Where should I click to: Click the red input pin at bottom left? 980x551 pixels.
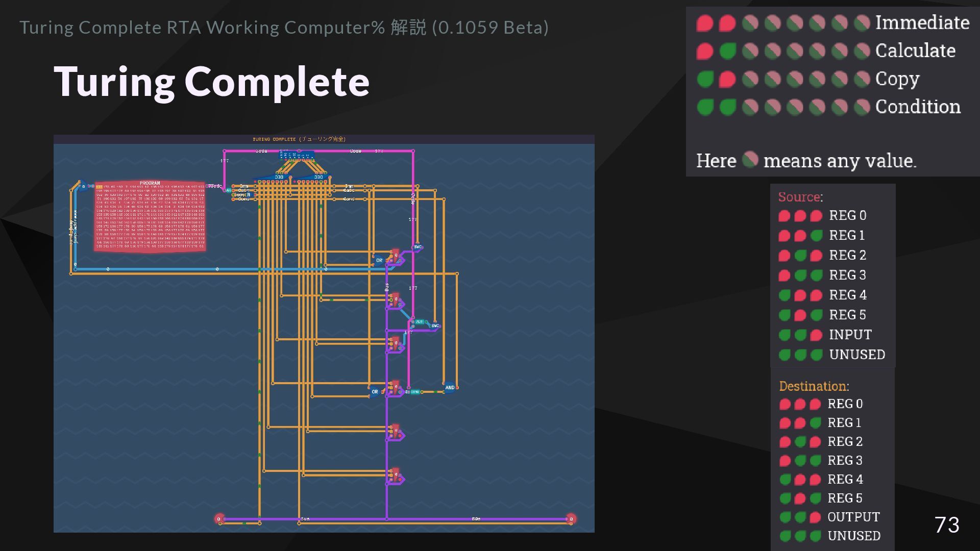[219, 519]
